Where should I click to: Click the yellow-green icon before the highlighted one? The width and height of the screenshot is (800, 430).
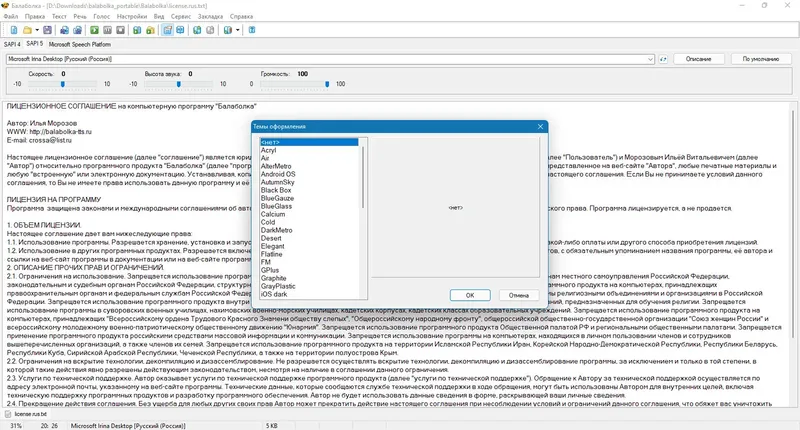tap(151, 30)
